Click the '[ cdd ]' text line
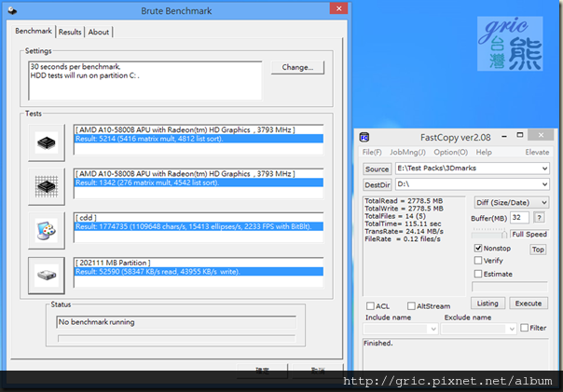 pyautogui.click(x=86, y=217)
